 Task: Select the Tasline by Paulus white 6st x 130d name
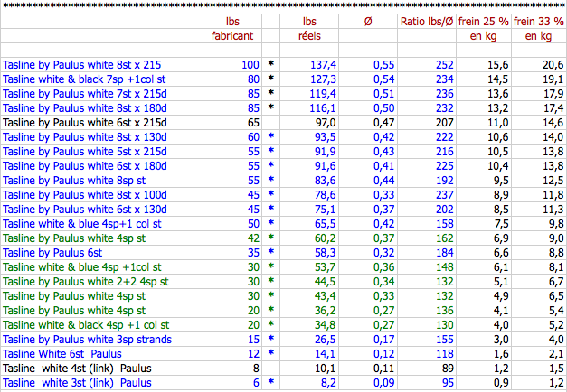[x=85, y=210]
